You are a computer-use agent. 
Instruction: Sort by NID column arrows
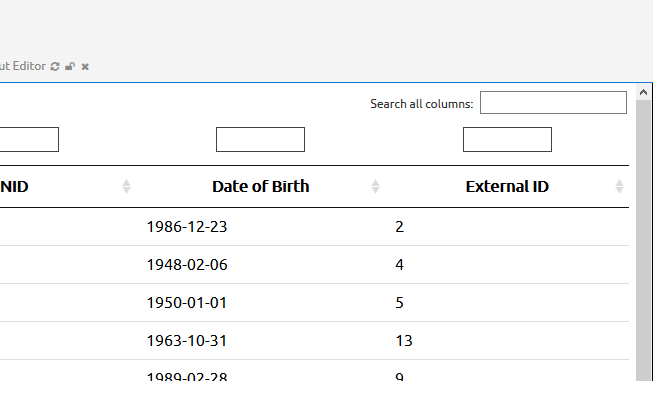point(126,187)
